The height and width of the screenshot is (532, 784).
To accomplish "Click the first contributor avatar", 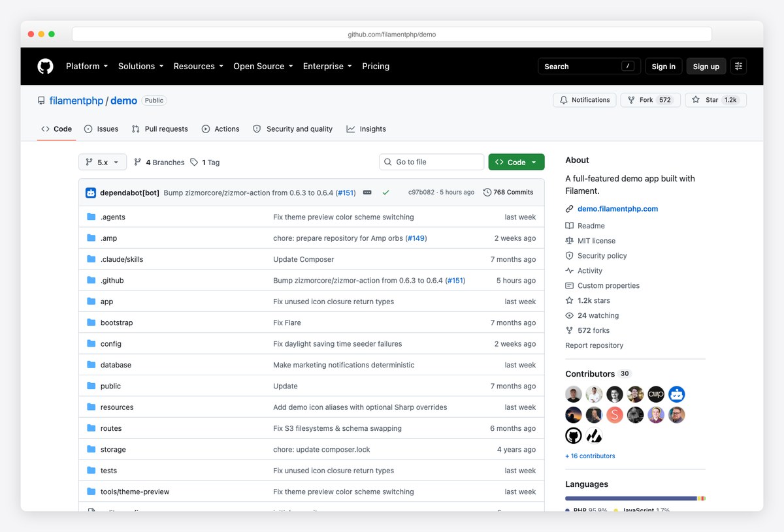I will [574, 394].
